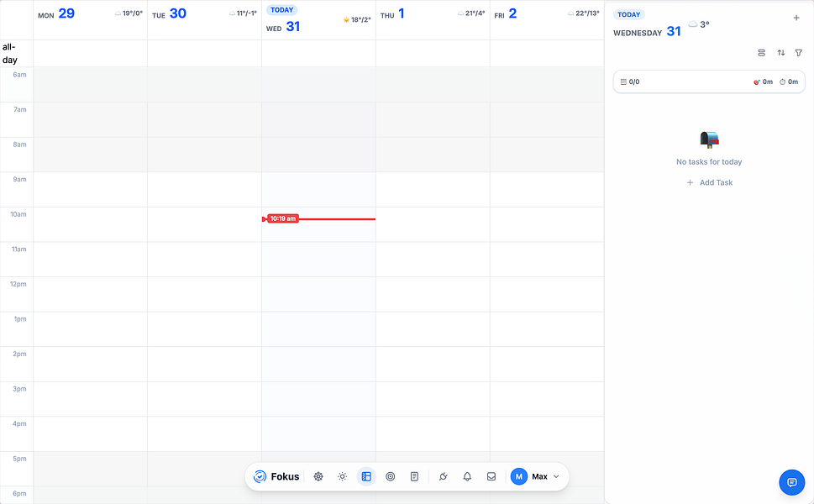Open the notes document icon

(x=414, y=476)
